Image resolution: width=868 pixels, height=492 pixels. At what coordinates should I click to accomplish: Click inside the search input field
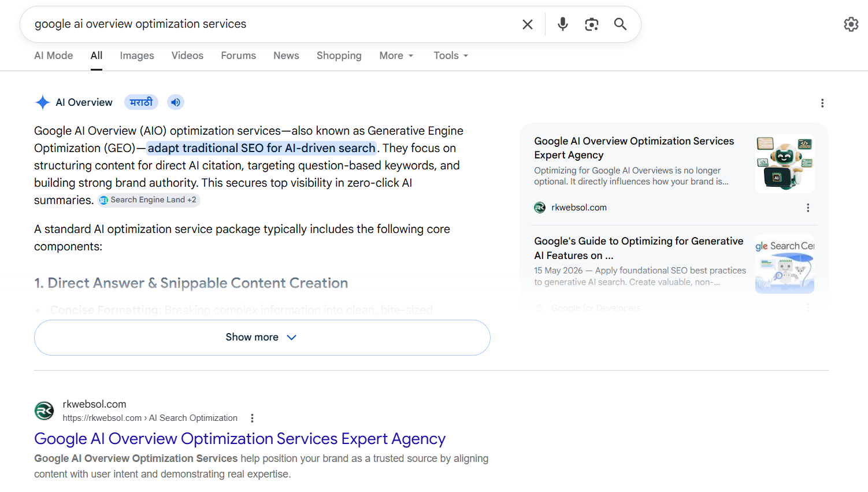coord(272,24)
